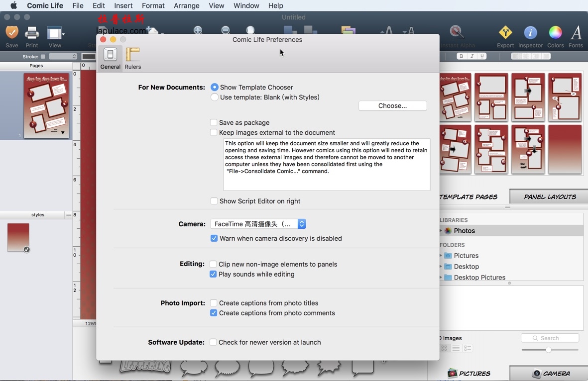Select the plain red gradient template page
Viewport: 588px width, 381px height.
(x=565, y=150)
